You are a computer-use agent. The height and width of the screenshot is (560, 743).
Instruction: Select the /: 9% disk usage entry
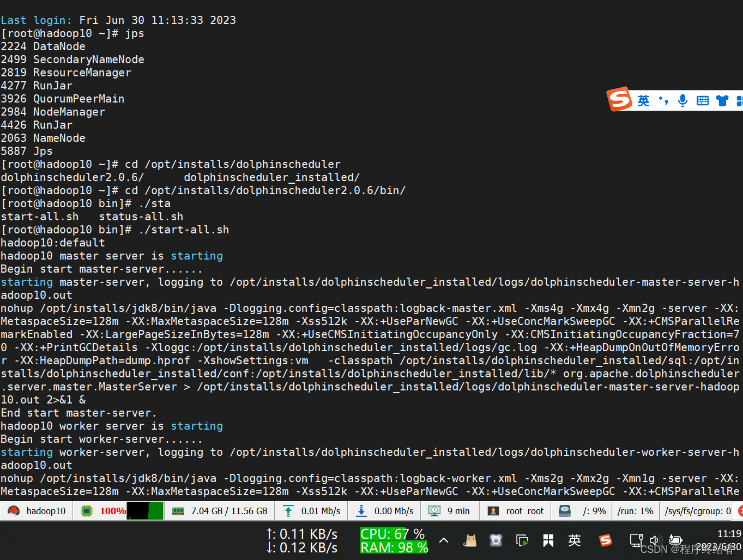point(594,511)
